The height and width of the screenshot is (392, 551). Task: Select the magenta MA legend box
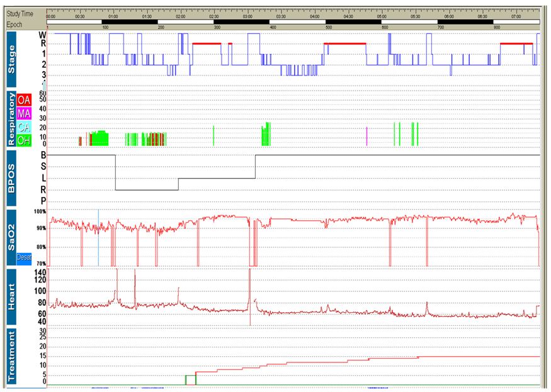[x=24, y=114]
